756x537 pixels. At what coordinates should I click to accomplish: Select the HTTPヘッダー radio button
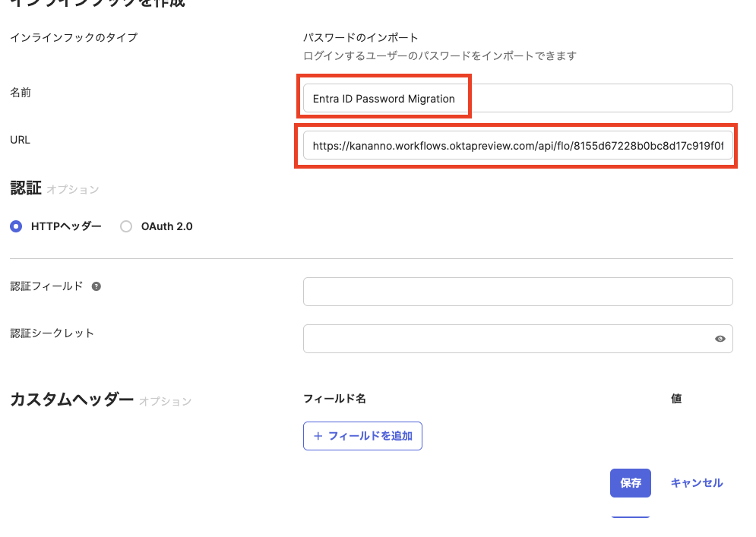(17, 226)
